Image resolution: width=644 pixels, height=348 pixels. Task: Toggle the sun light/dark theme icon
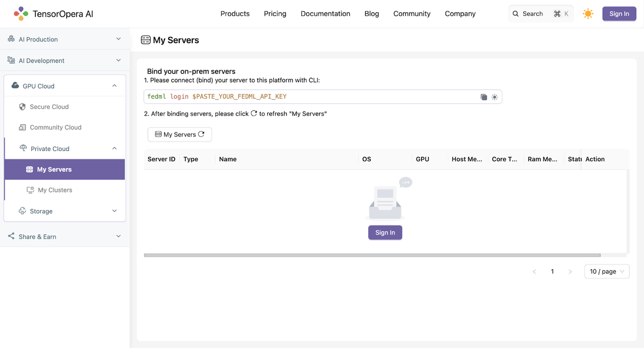pos(588,14)
